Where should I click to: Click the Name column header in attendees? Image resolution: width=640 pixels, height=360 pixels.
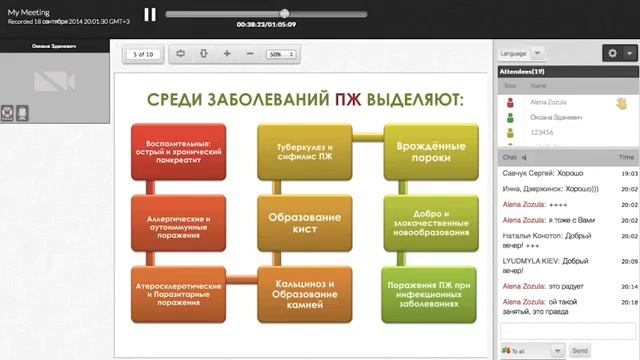click(538, 86)
